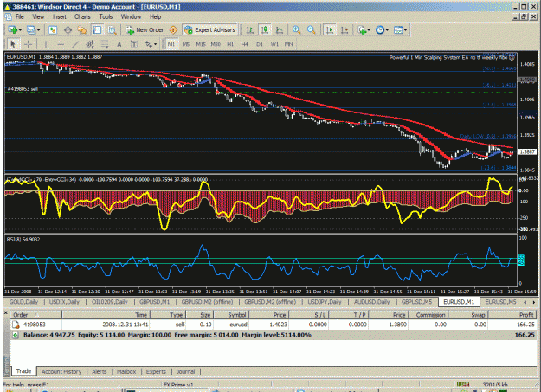
Task: Open the File menu
Action: click(20, 16)
